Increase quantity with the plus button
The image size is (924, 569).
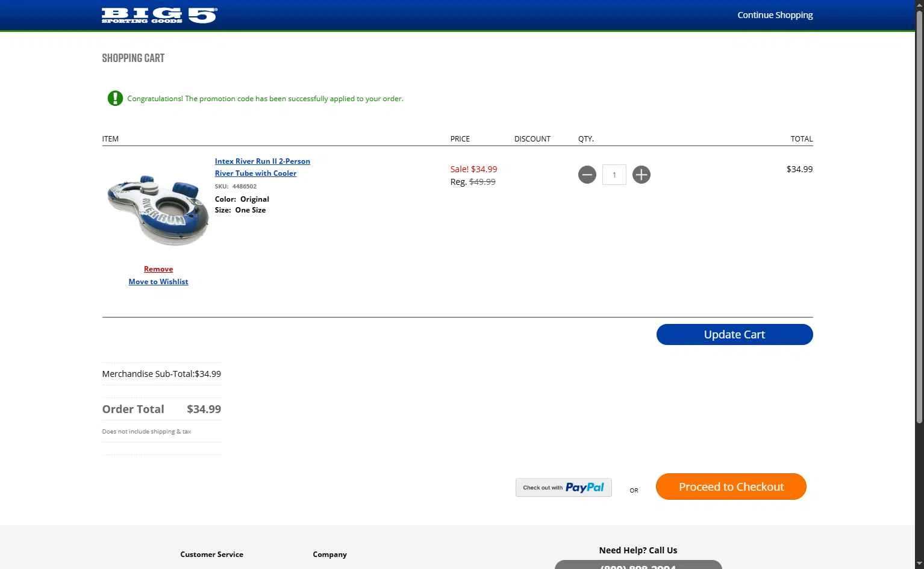(x=641, y=175)
